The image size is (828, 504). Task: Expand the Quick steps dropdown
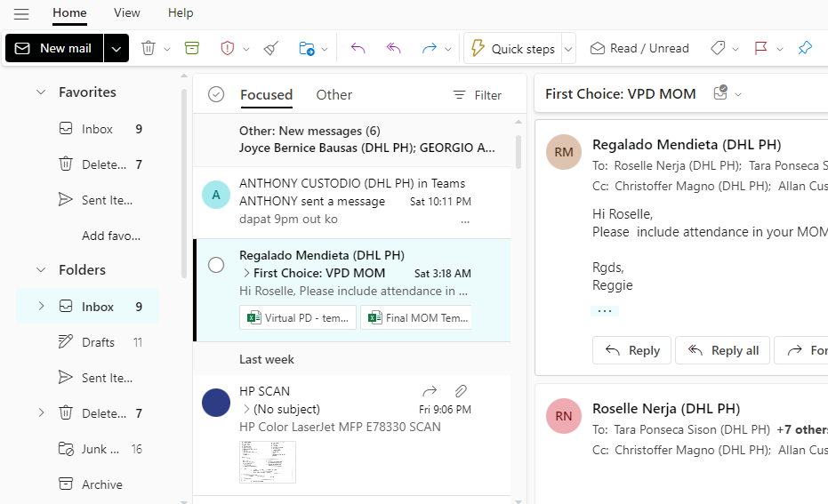tap(568, 49)
